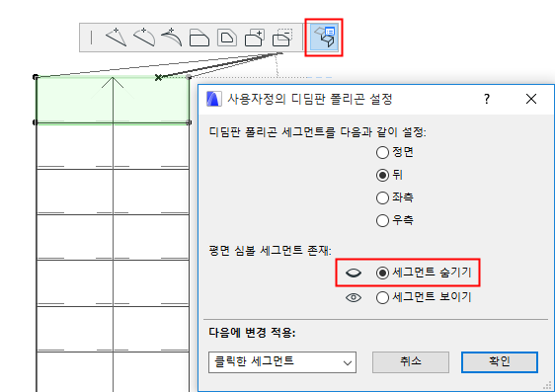The image size is (555, 392).
Task: Open dialog help question mark
Action: click(487, 99)
